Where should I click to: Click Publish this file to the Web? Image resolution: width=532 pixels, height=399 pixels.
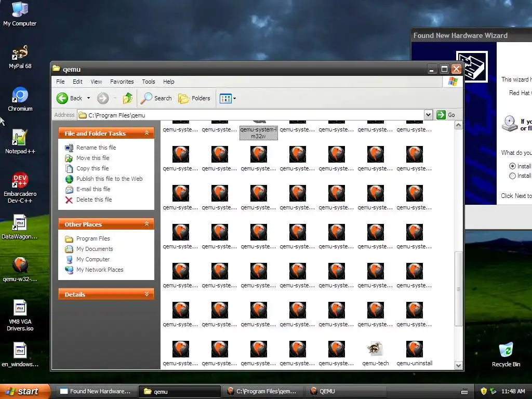coord(109,179)
